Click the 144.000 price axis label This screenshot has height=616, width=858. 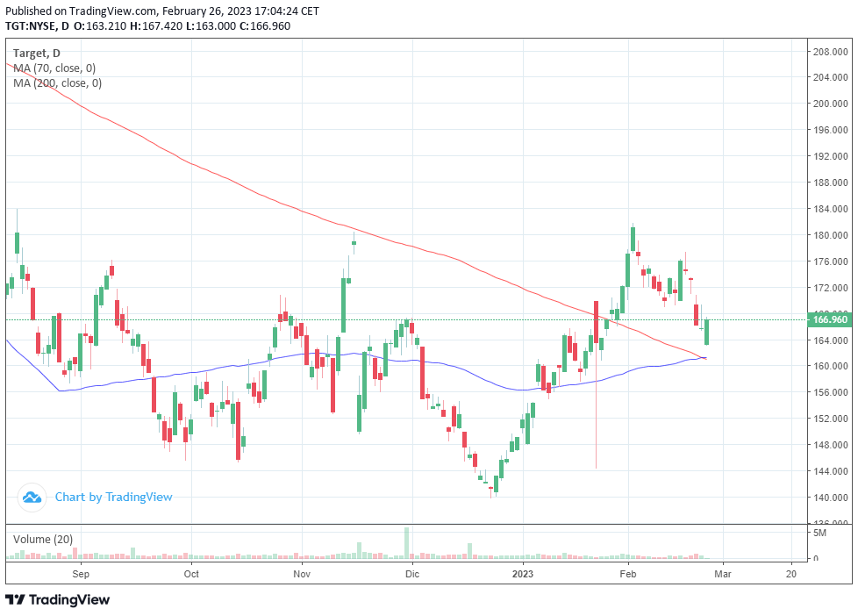click(830, 471)
